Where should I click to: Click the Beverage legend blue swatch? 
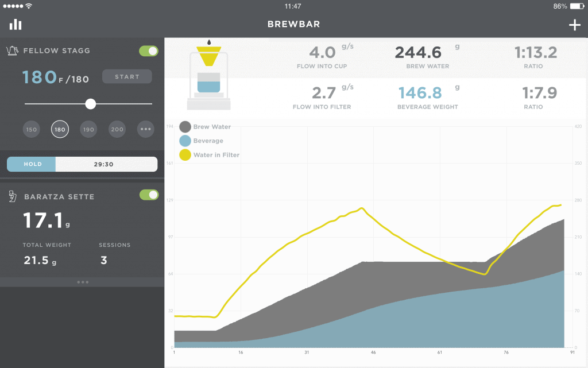185,141
